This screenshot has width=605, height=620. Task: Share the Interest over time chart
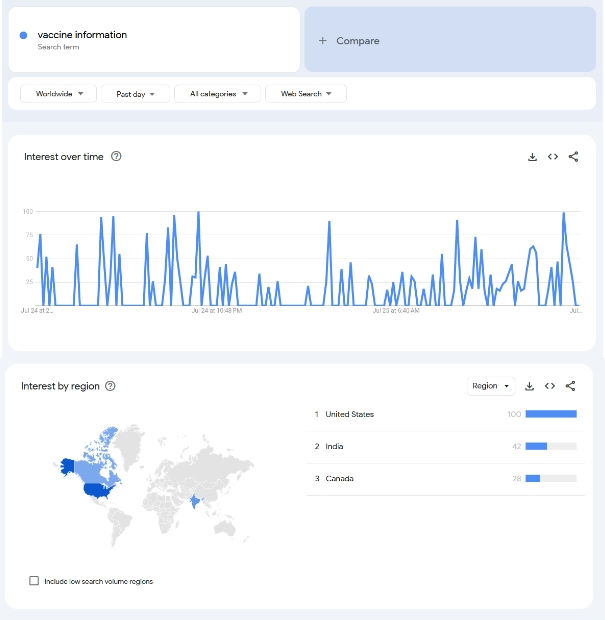tap(573, 157)
